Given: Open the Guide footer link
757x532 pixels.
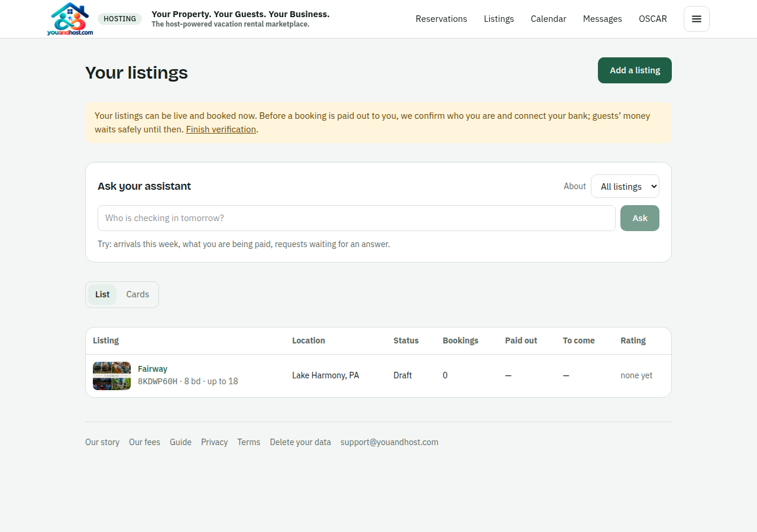Looking at the screenshot, I should (180, 442).
